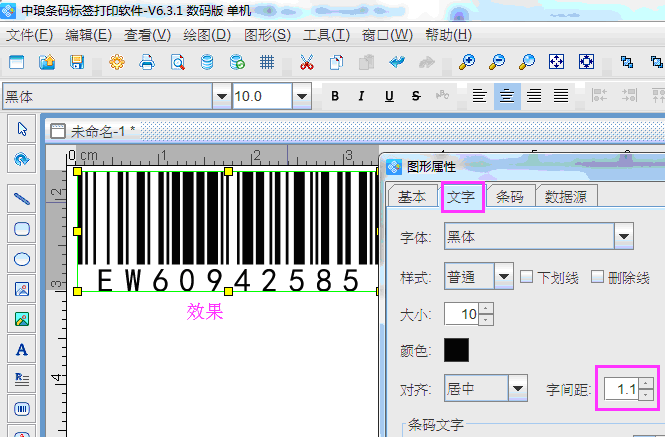
Task: Set justified text alignment
Action: click(561, 96)
